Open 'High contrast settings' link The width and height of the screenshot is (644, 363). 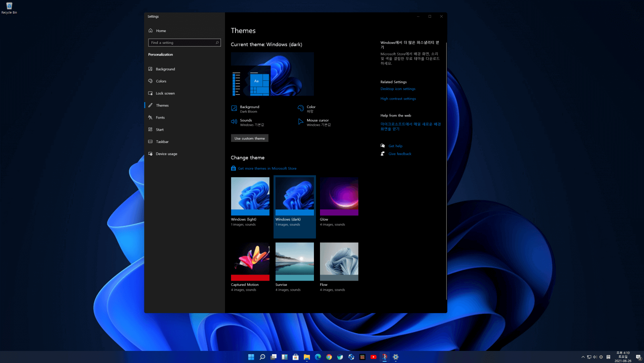pyautogui.click(x=398, y=98)
